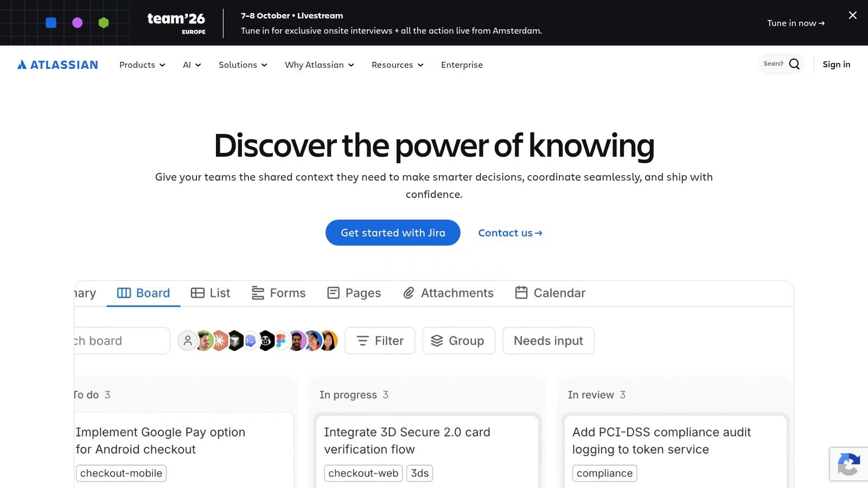Select the Figma logo avatar
Screen dimensions: 868x488
pyautogui.click(x=280, y=341)
